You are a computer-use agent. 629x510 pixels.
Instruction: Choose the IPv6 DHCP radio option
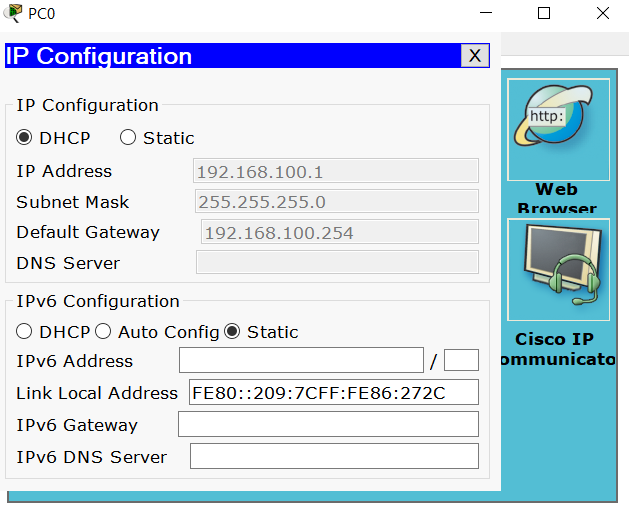24,332
